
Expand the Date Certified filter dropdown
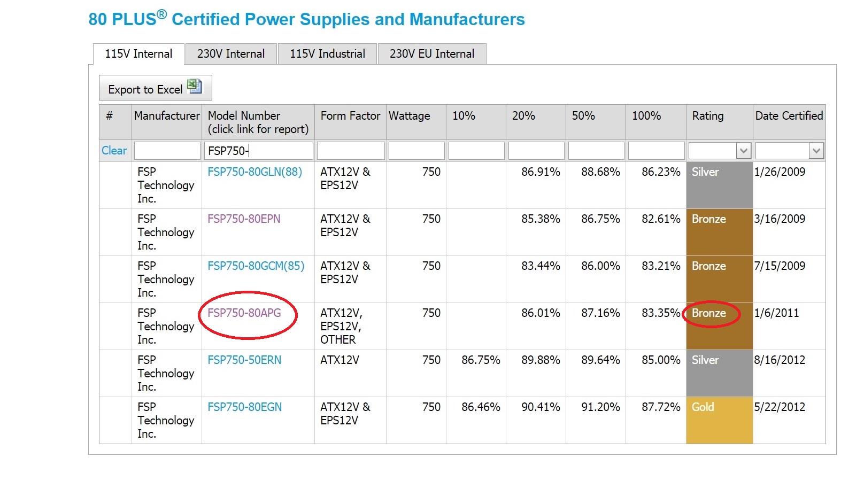click(x=816, y=151)
